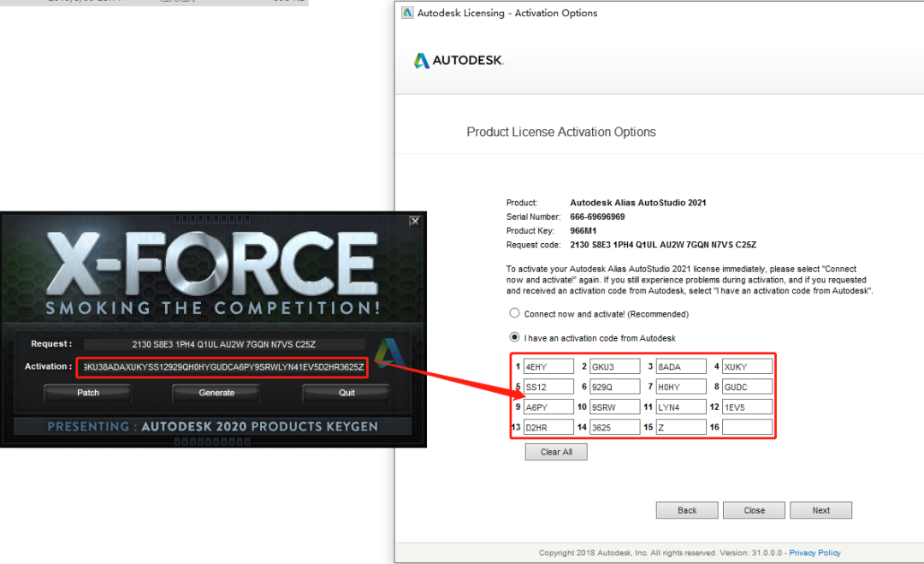
Task: Click the Back button
Action: (687, 510)
